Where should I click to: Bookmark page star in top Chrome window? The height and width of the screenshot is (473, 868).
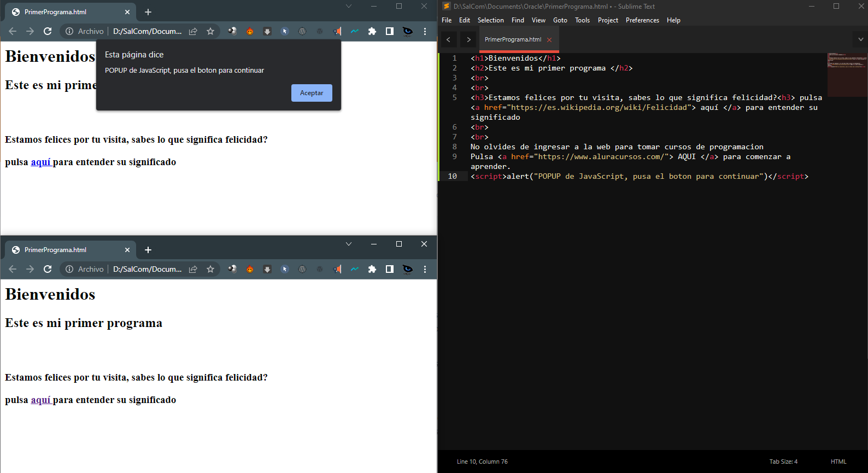pos(210,31)
